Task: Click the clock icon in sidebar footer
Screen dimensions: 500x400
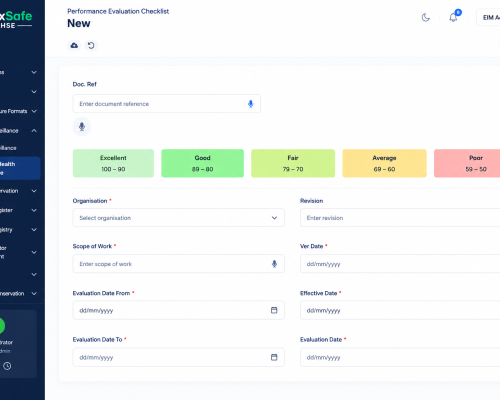Action: point(7,366)
